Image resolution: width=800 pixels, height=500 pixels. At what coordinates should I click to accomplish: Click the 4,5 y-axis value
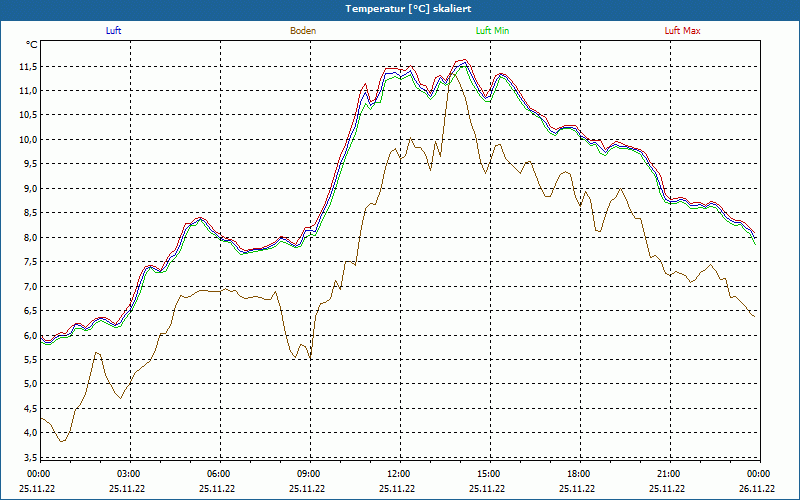click(30, 409)
